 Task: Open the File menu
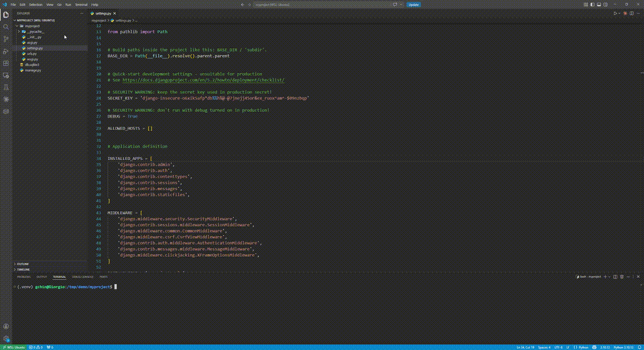[x=13, y=4]
